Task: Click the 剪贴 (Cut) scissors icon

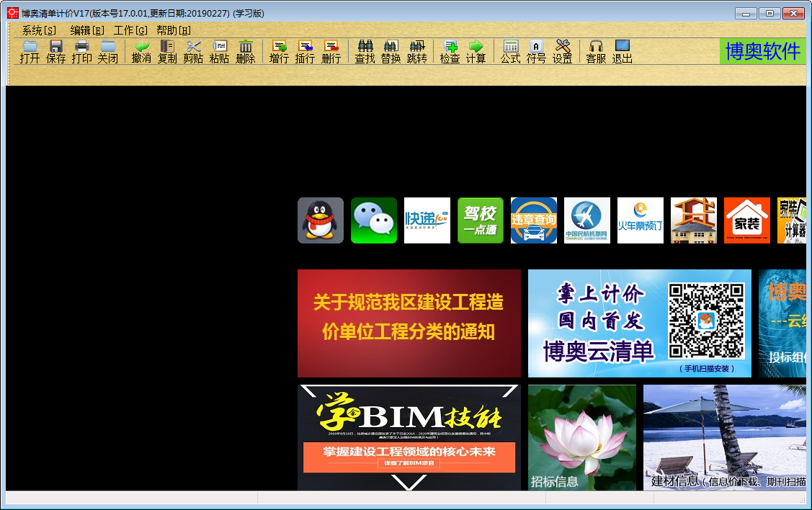Action: [x=193, y=52]
